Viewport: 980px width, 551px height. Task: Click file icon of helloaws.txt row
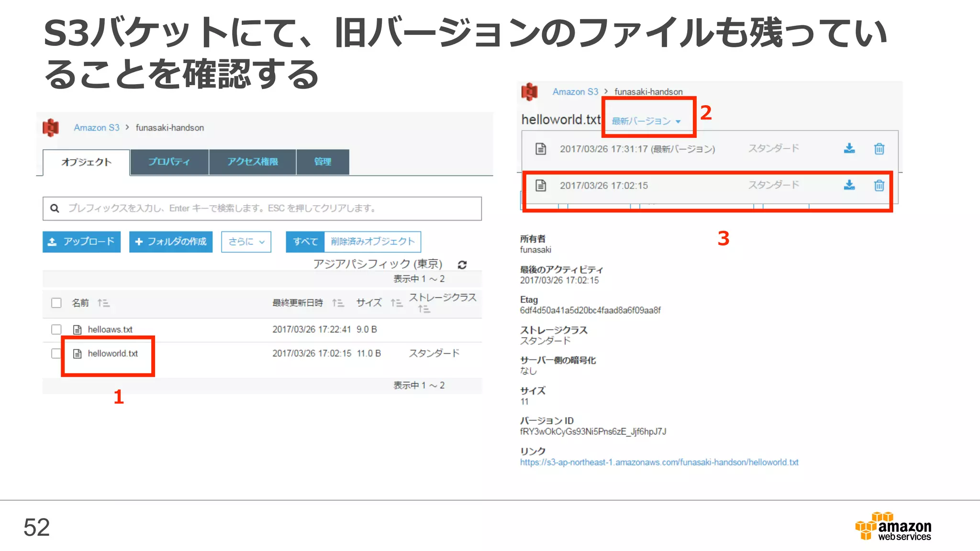[x=77, y=330]
